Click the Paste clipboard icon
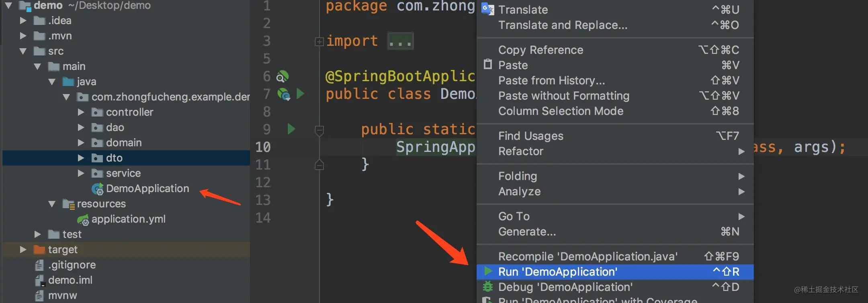The image size is (868, 303). coord(488,64)
